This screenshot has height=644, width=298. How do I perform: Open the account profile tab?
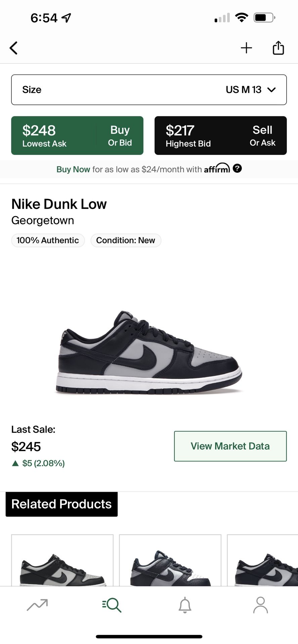pos(260,605)
